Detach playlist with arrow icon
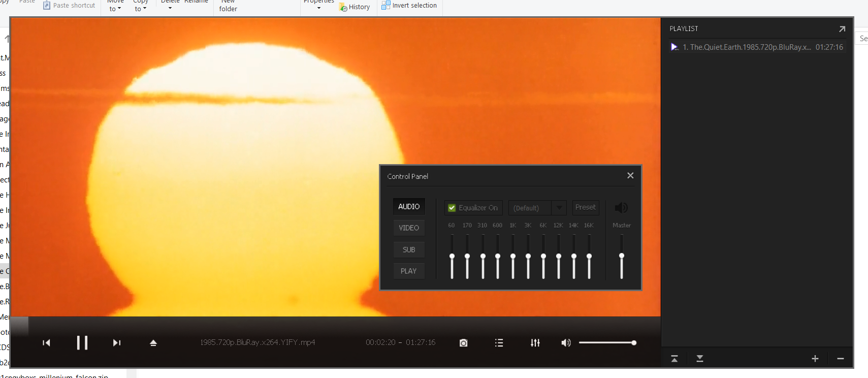Image resolution: width=868 pixels, height=378 pixels. (x=842, y=29)
